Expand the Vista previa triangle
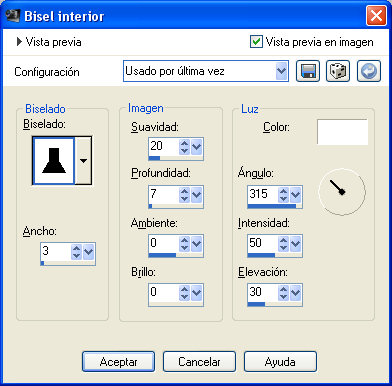Viewport: 392px width, 386px height. (x=19, y=42)
